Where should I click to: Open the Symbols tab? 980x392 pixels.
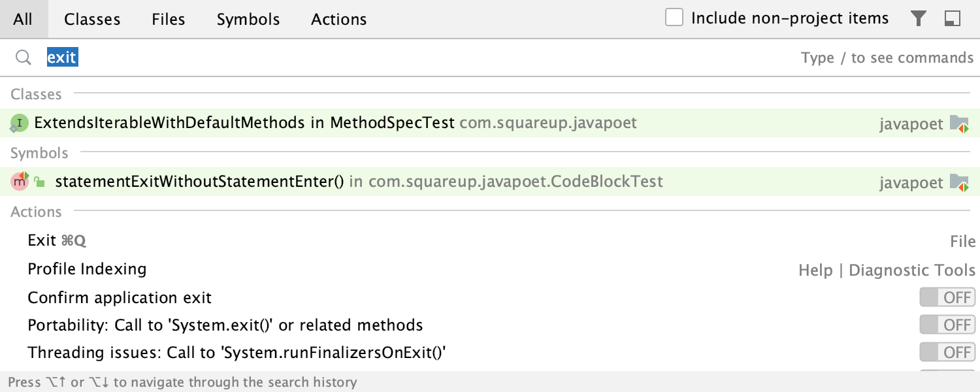pos(248,20)
